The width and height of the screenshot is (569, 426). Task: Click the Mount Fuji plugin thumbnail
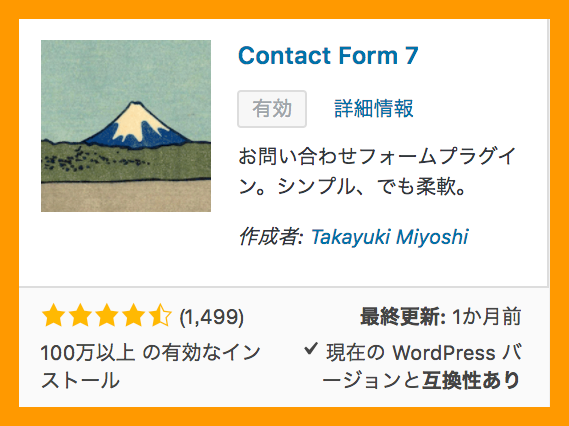pyautogui.click(x=126, y=126)
